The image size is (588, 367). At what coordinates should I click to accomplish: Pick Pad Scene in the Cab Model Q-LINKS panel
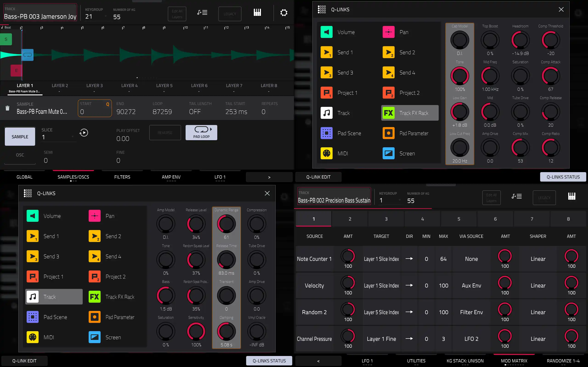pyautogui.click(x=341, y=133)
